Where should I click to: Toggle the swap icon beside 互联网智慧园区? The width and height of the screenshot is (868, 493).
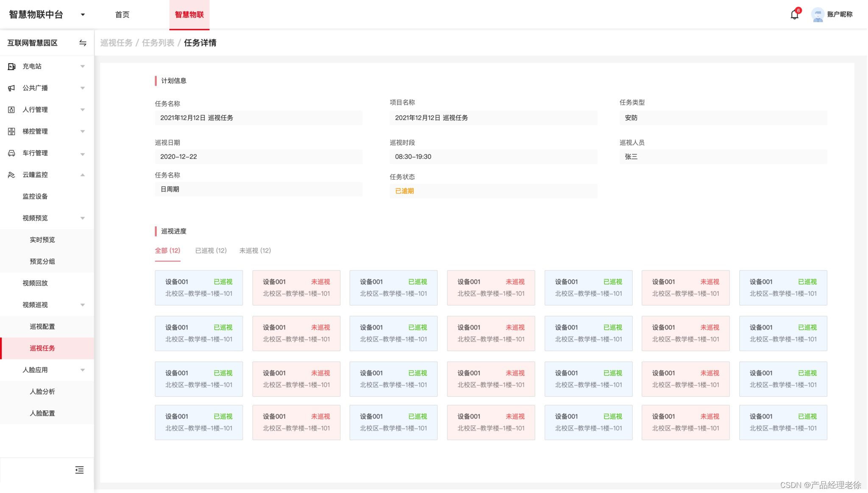pyautogui.click(x=83, y=43)
